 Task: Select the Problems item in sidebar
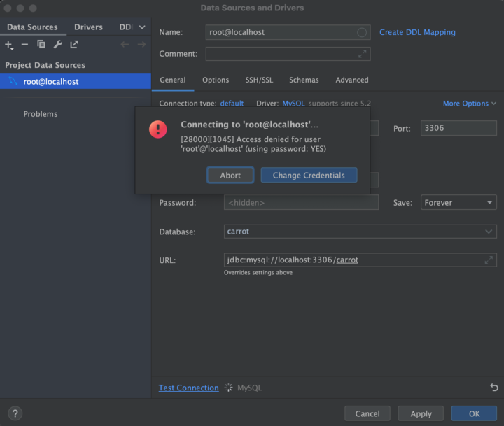coord(41,114)
